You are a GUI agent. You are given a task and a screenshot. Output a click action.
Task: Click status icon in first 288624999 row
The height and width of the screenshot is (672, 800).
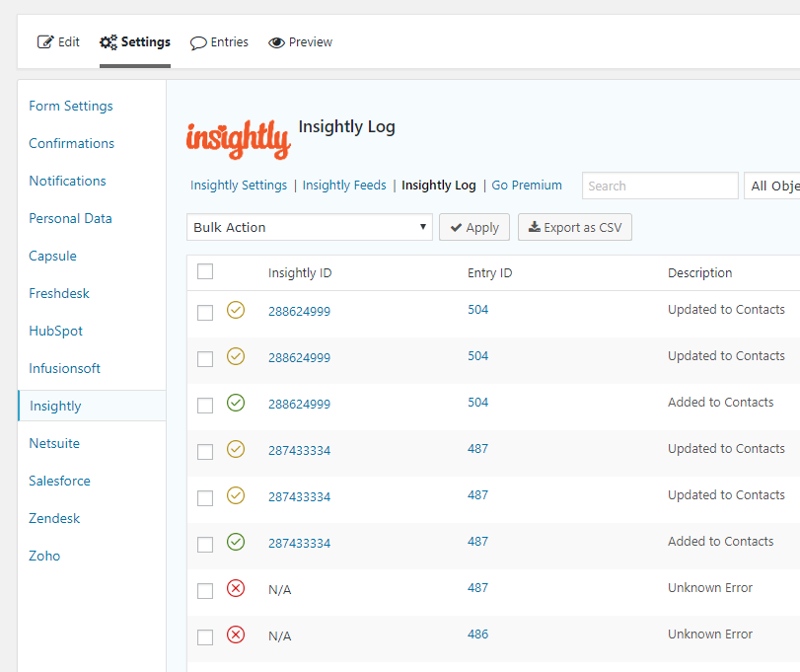pos(236,310)
